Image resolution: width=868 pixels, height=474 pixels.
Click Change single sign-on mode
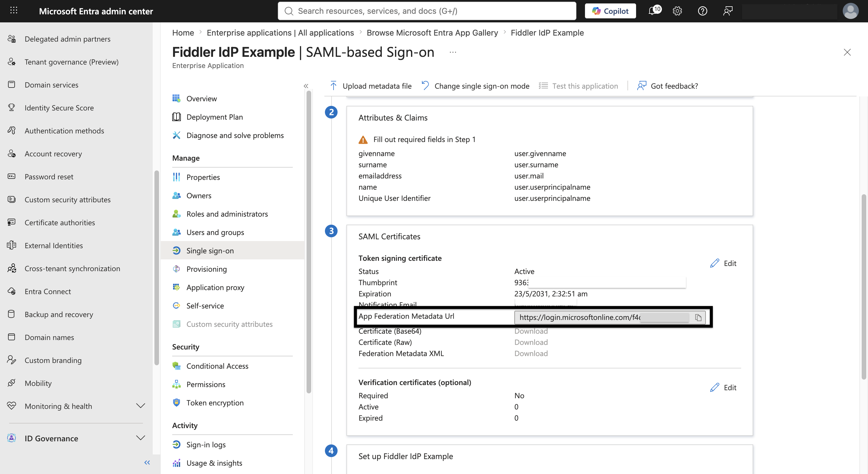(475, 86)
